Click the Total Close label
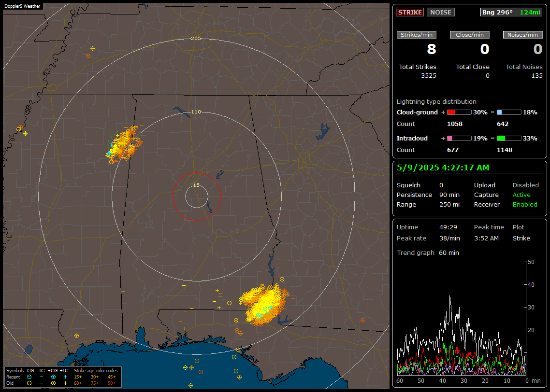The height and width of the screenshot is (392, 550). [x=473, y=67]
